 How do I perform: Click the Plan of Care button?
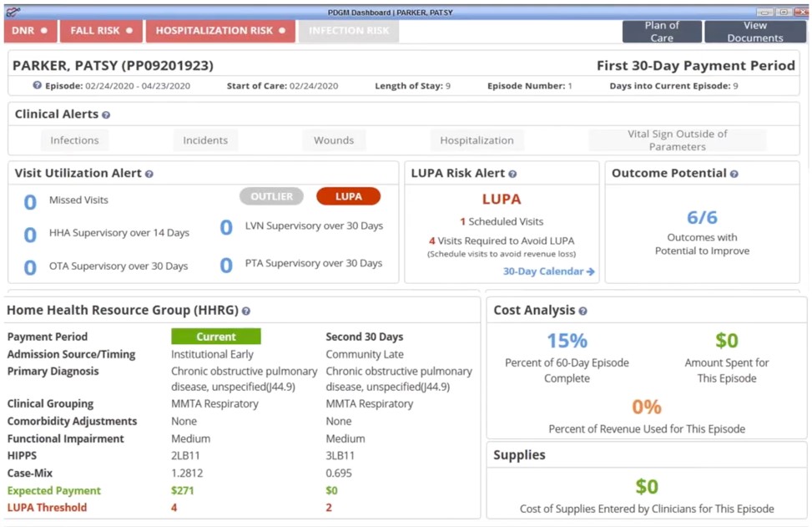[662, 30]
